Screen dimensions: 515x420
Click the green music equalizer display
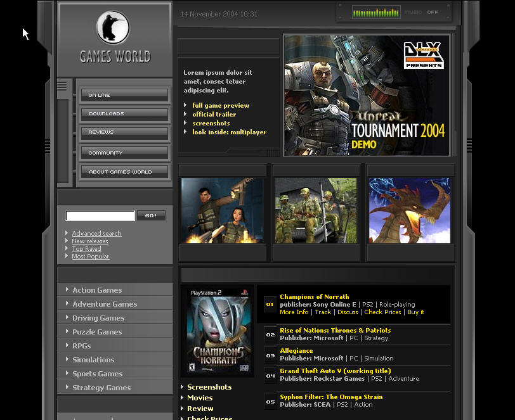coord(376,13)
